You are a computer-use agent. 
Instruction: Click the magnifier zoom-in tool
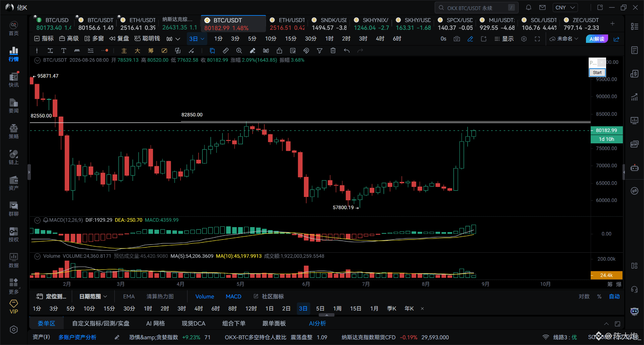tap(239, 51)
